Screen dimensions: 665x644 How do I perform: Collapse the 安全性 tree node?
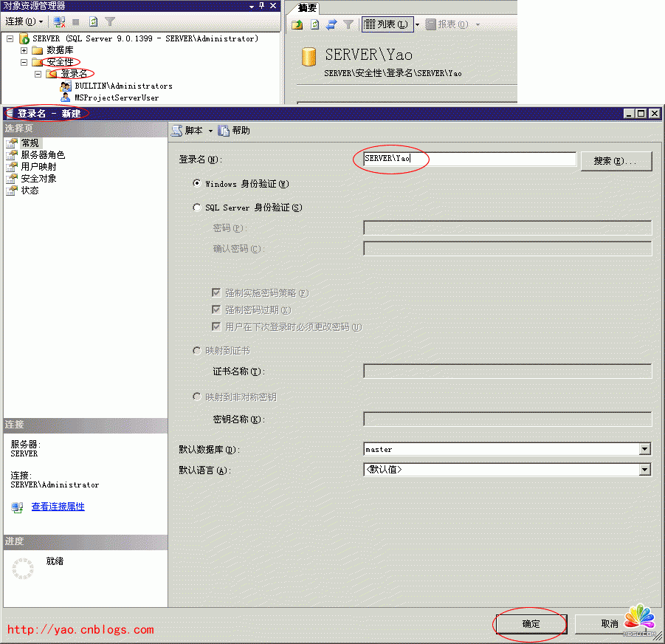(24, 62)
